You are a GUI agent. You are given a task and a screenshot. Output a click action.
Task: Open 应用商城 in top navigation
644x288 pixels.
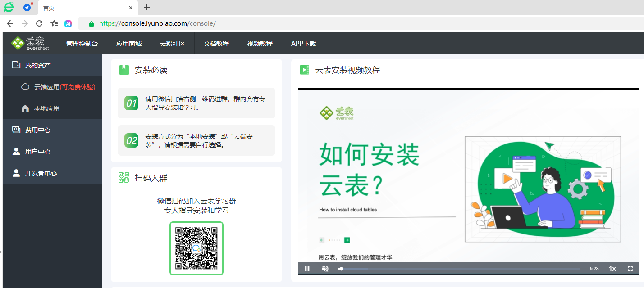point(129,44)
